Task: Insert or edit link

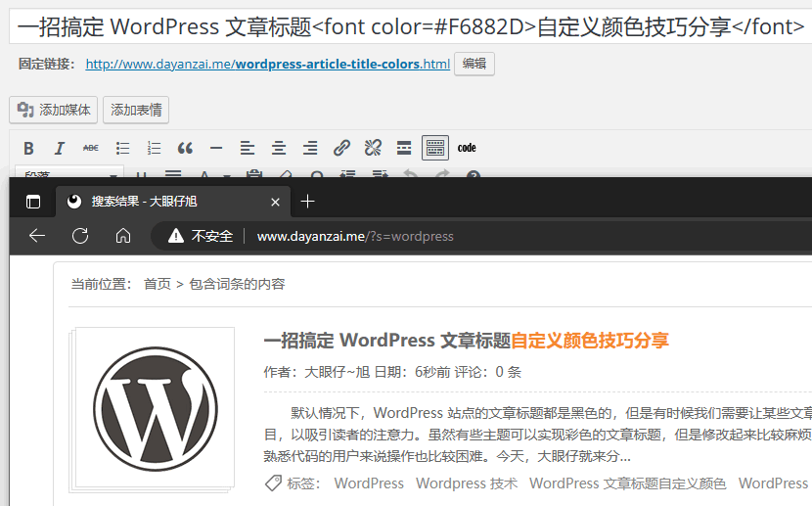Action: tap(341, 148)
